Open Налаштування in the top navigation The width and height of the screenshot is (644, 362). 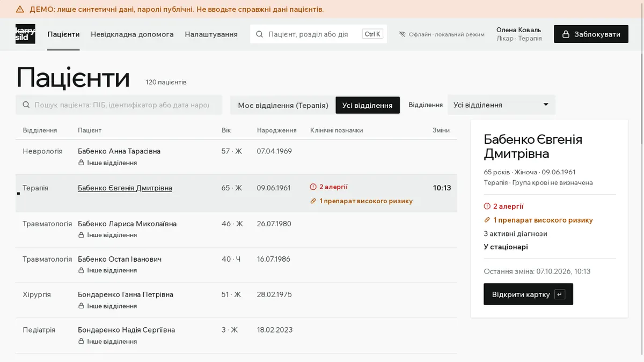[x=211, y=34]
